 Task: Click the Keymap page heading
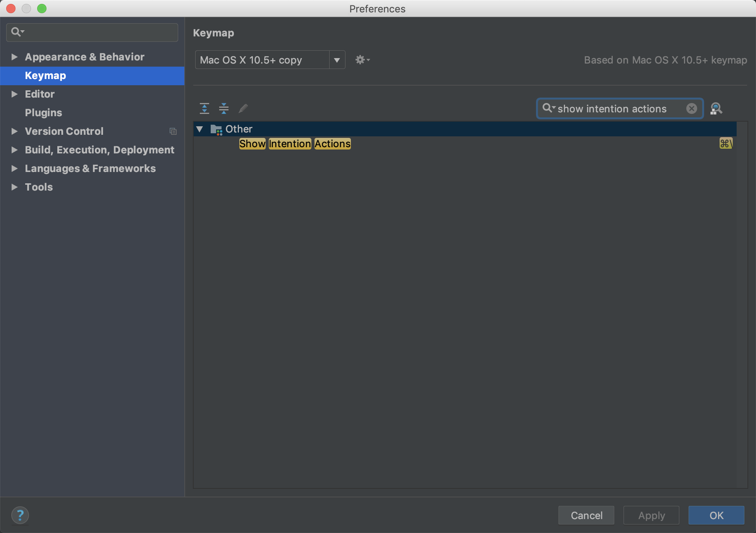coord(213,33)
